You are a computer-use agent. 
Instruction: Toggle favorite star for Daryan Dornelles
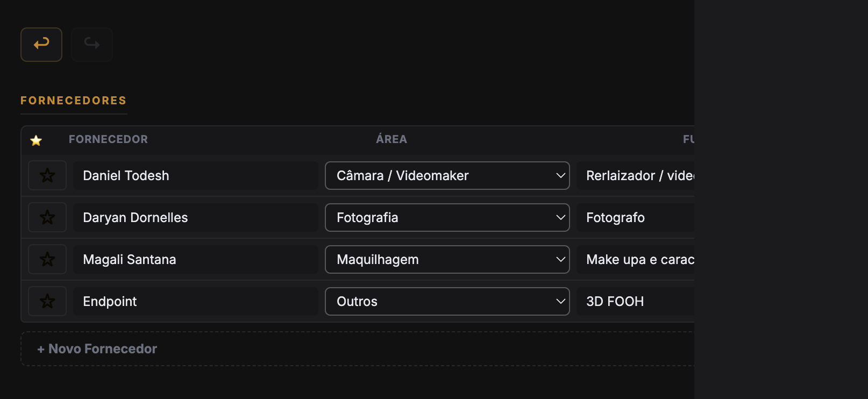tap(47, 217)
